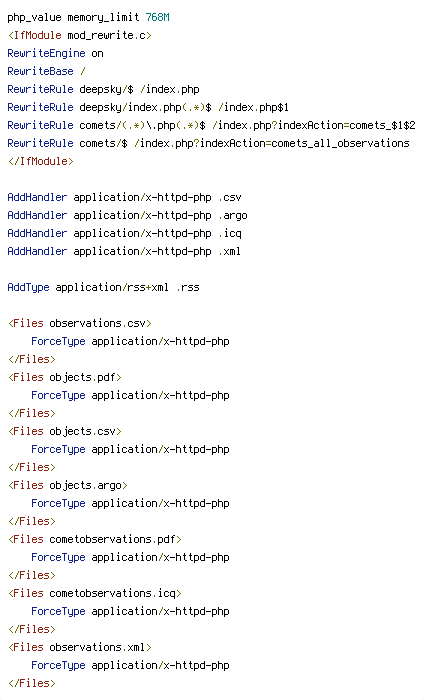Click the memory_limit value 768M

(158, 17)
